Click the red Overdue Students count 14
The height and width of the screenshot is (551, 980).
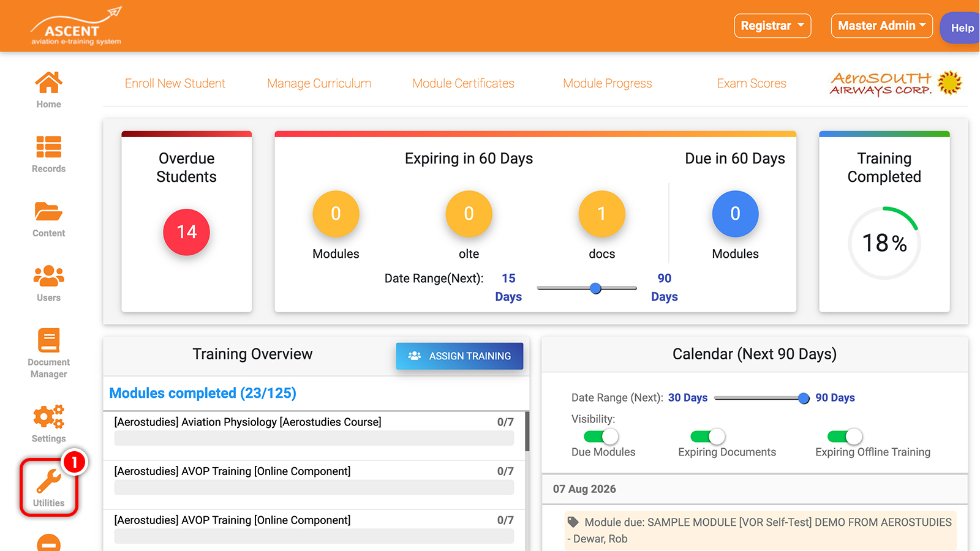point(187,232)
